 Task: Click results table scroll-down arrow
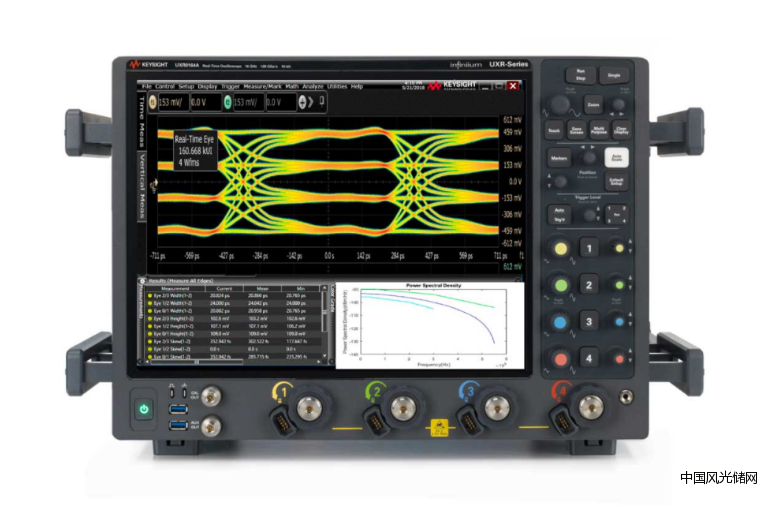324,356
